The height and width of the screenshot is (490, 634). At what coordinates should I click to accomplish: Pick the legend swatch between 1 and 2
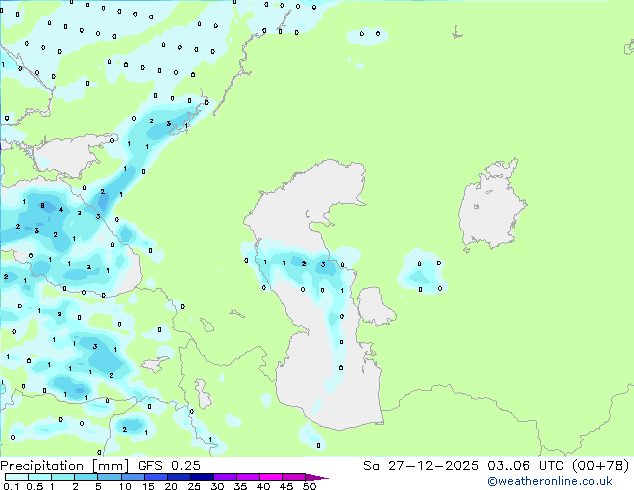pos(63,477)
